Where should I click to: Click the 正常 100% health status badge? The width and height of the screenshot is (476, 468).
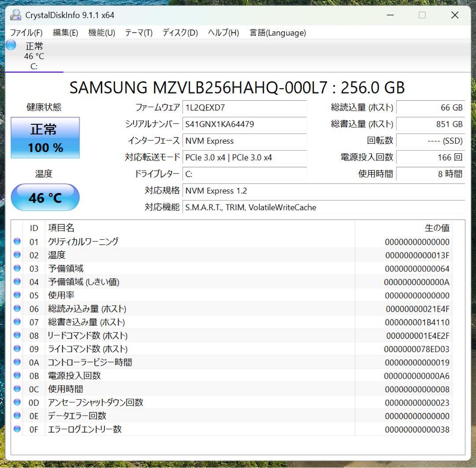coord(45,138)
